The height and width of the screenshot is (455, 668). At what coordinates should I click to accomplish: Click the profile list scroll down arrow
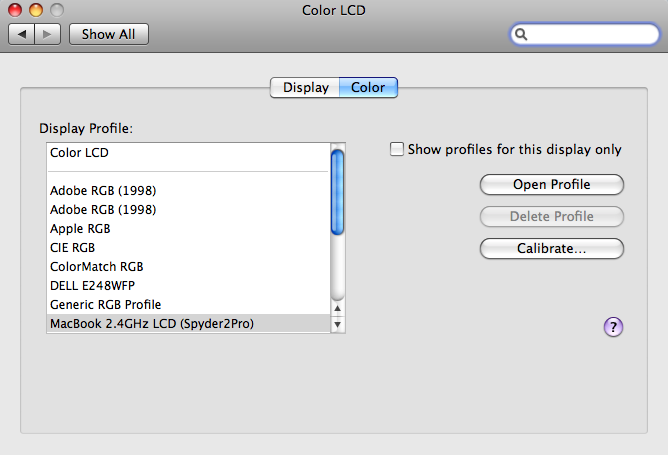[x=337, y=324]
